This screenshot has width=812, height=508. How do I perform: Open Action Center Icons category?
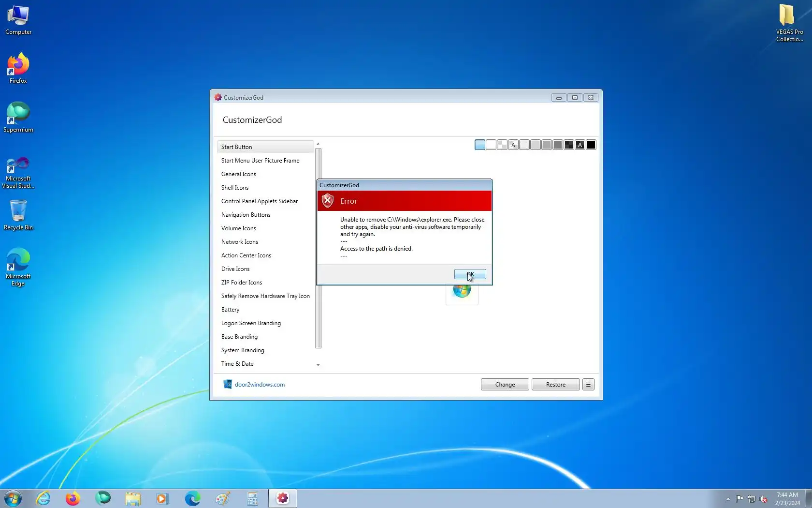point(265,255)
